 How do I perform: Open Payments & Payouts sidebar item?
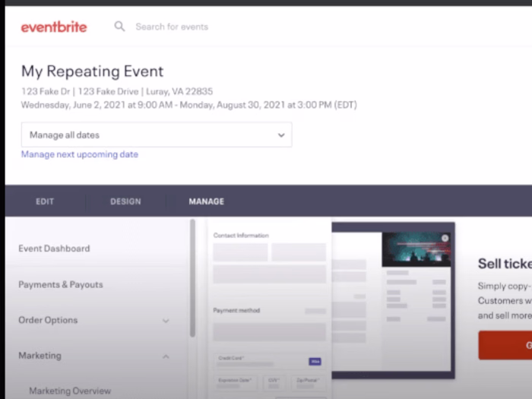click(61, 284)
